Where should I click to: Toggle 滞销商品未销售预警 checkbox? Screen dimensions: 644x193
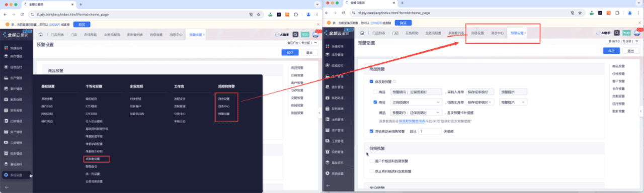(371, 131)
